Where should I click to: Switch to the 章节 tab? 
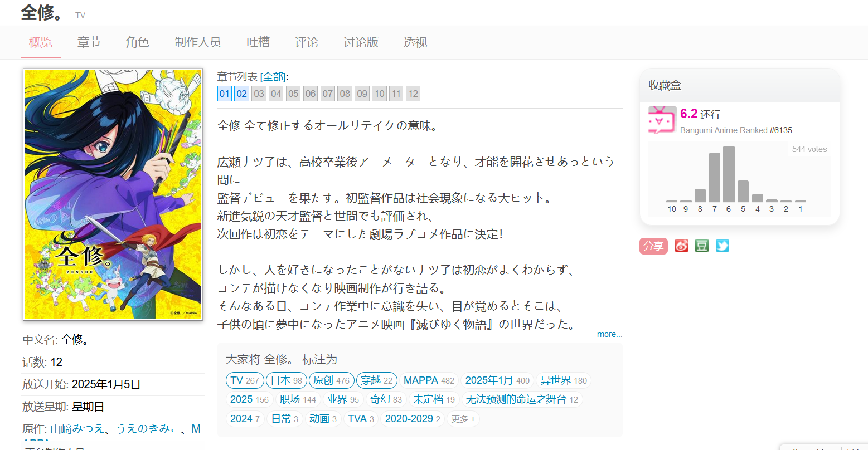(x=89, y=42)
